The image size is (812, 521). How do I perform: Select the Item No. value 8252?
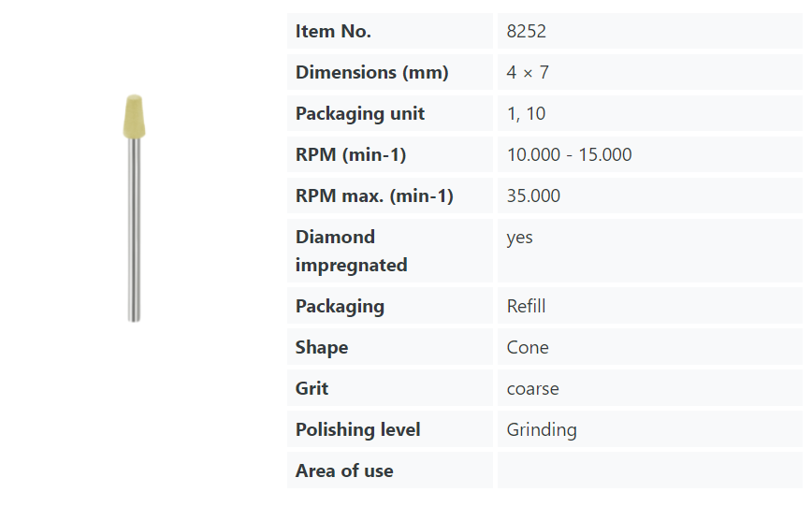click(526, 31)
